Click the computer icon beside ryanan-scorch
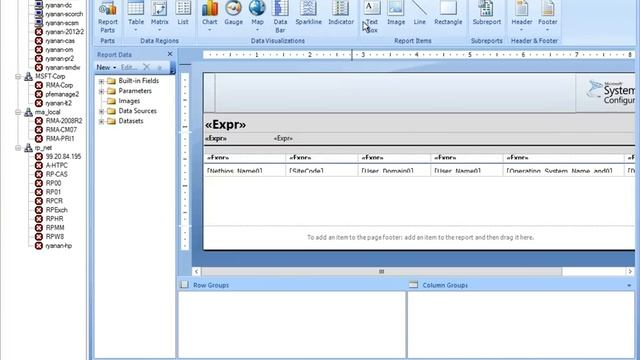 pos(39,14)
